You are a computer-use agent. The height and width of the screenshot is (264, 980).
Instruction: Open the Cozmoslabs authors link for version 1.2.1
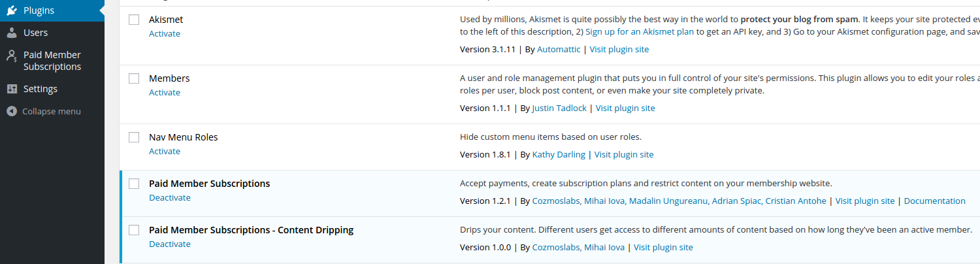(679, 201)
